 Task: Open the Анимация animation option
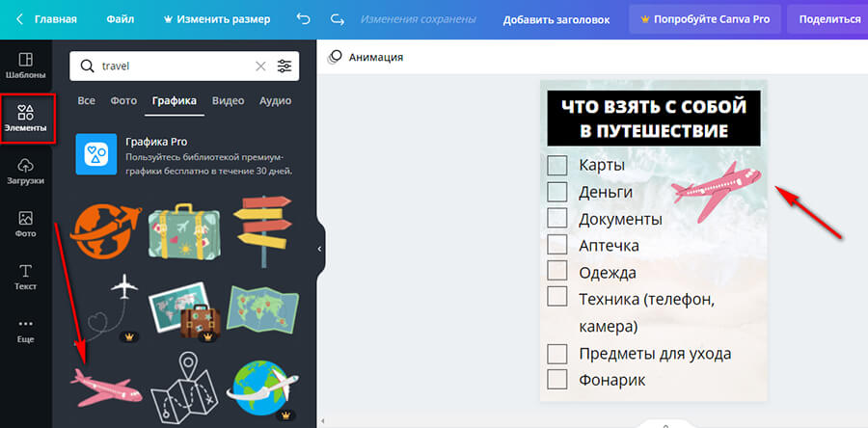[x=366, y=57]
